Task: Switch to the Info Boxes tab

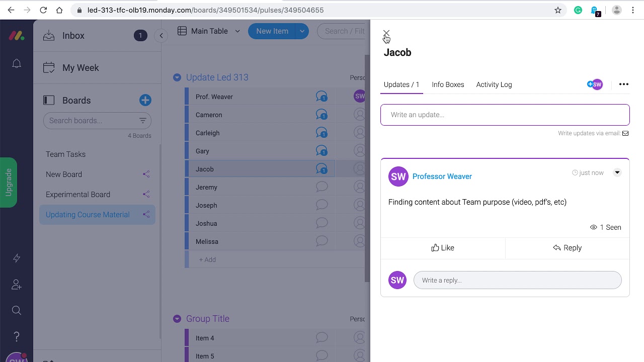Action: (x=448, y=84)
